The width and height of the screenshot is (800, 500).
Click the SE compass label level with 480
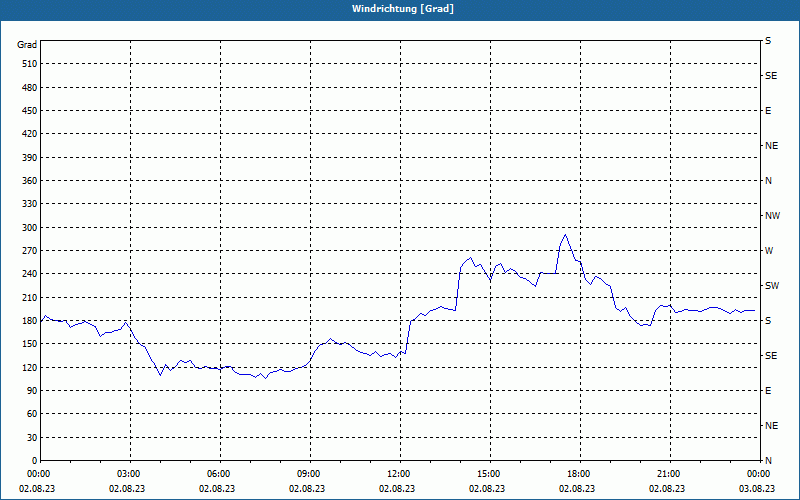[771, 76]
